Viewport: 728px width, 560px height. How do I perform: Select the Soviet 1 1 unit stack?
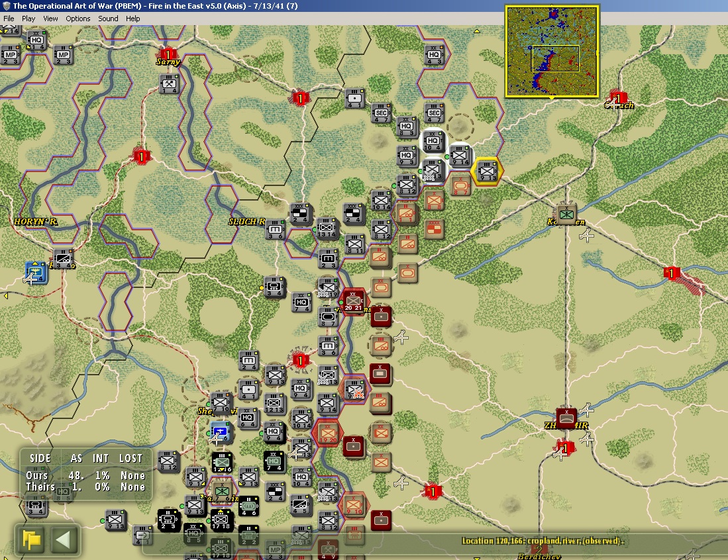pos(407,213)
